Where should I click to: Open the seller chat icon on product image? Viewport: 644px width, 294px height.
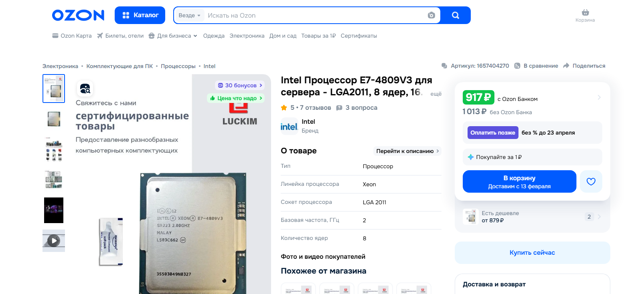pyautogui.click(x=85, y=89)
